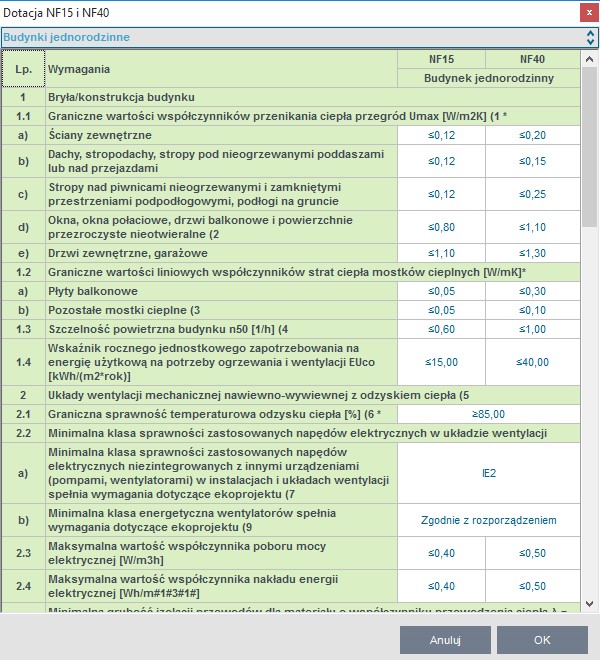Click the scrollbar down arrow

pyautogui.click(x=589, y=604)
